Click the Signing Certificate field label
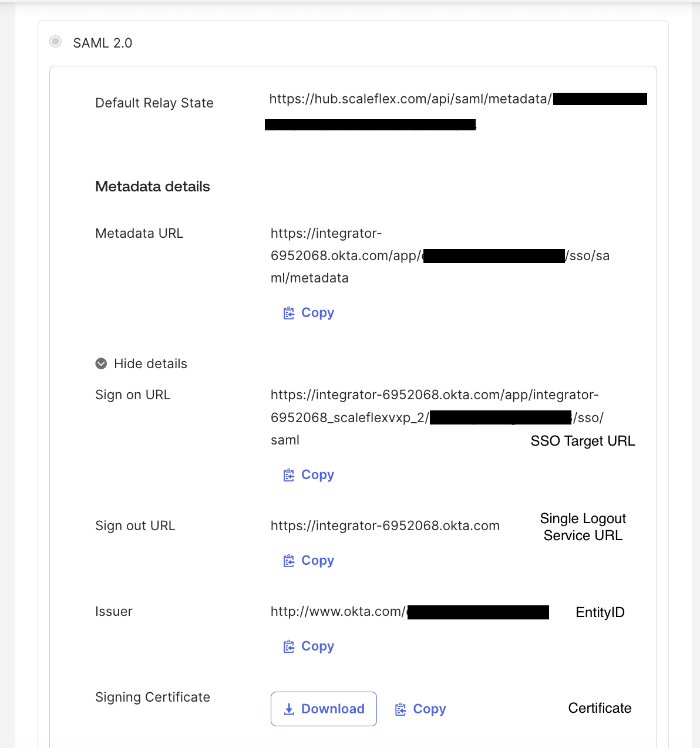Screen dimensions: 700x748 coord(153,697)
